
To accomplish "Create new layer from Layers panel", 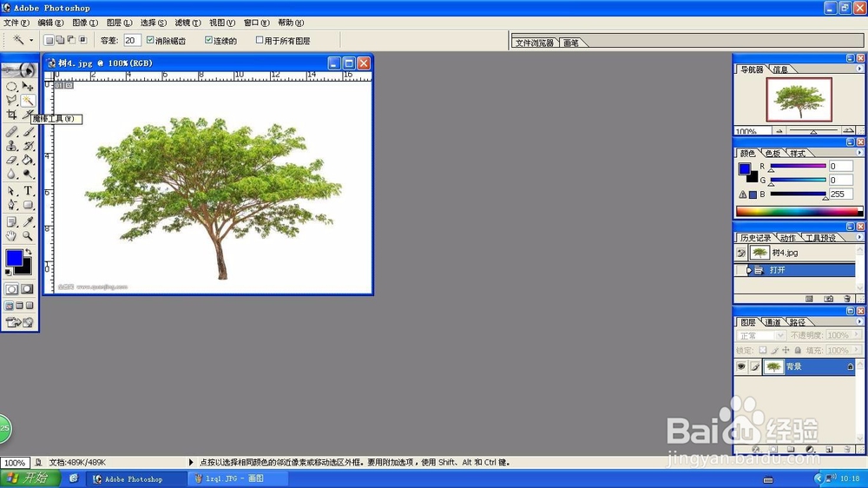I will [x=829, y=449].
